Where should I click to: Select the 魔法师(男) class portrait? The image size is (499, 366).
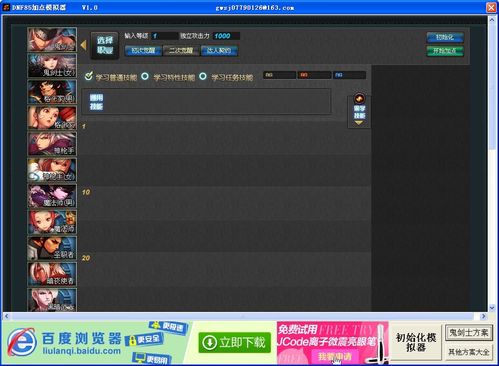click(x=52, y=196)
